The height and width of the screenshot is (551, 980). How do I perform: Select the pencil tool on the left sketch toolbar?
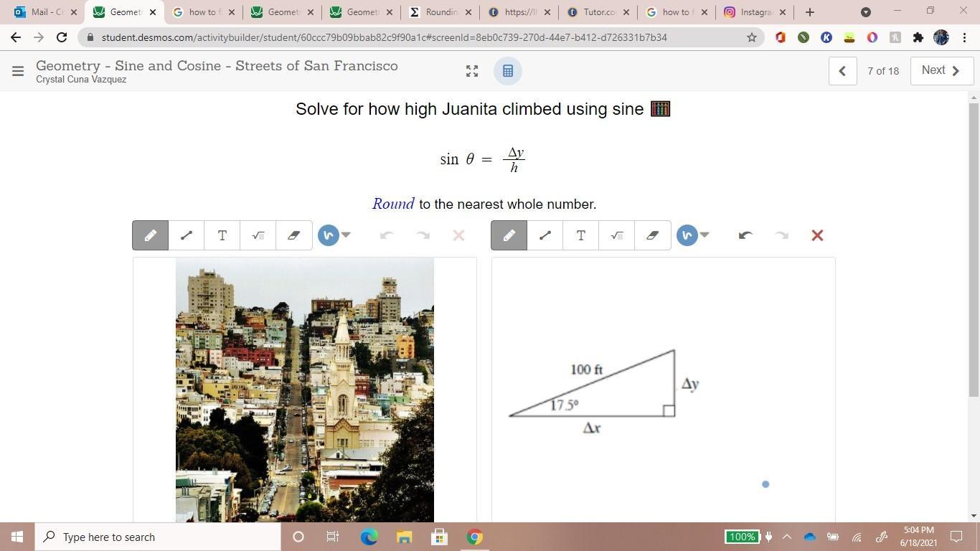point(150,235)
